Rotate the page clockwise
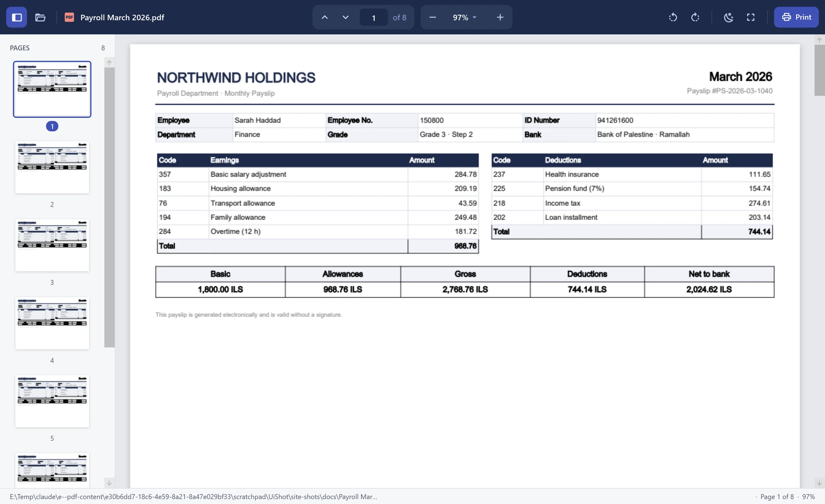The image size is (825, 504). 695,17
